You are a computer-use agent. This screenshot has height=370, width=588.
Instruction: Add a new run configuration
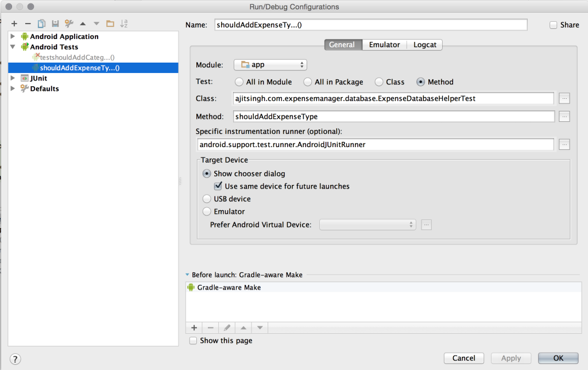pos(14,24)
